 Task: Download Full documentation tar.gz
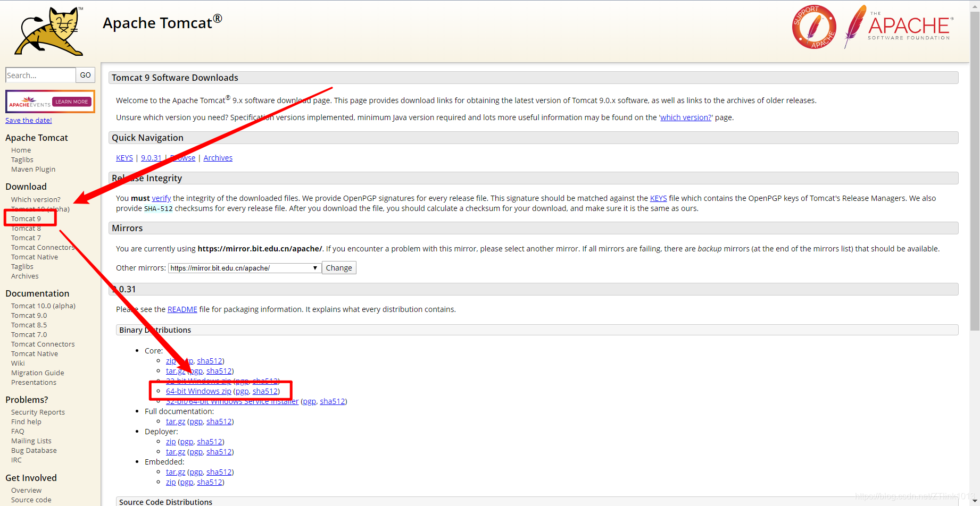pos(176,421)
